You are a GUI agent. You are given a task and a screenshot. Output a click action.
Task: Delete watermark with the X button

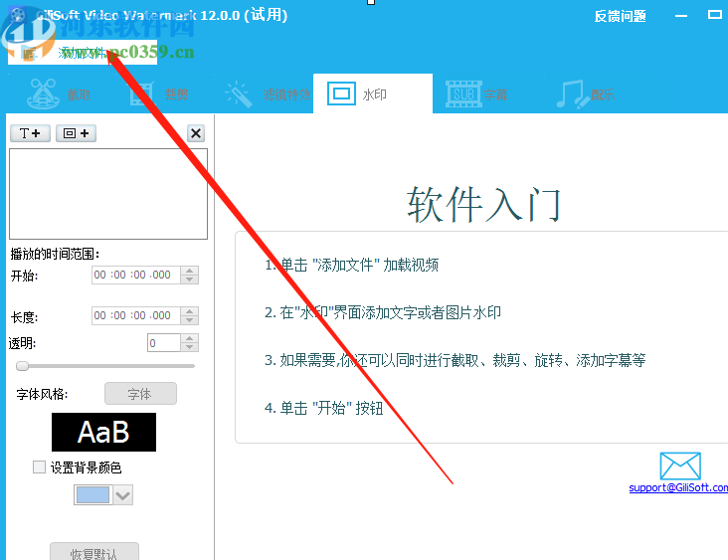pyautogui.click(x=196, y=133)
